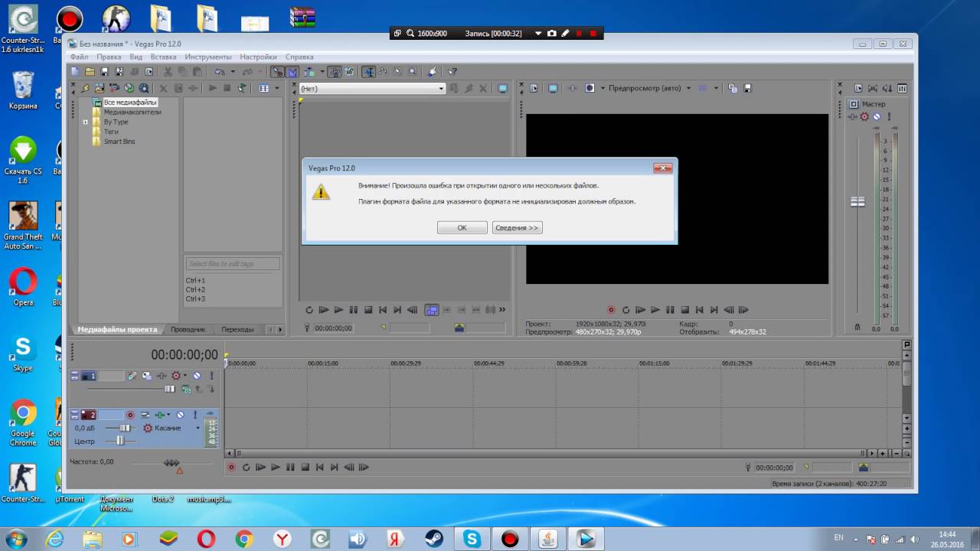Click the Master volume fader handle
The height and width of the screenshot is (551, 980).
coord(857,202)
